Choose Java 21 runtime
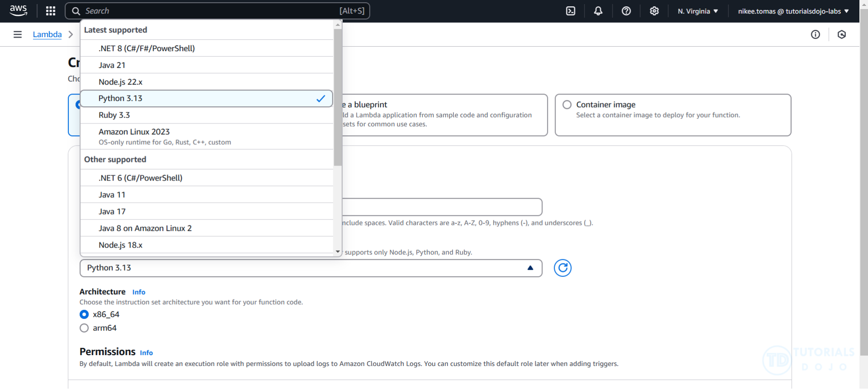This screenshot has width=868, height=390. [x=207, y=65]
